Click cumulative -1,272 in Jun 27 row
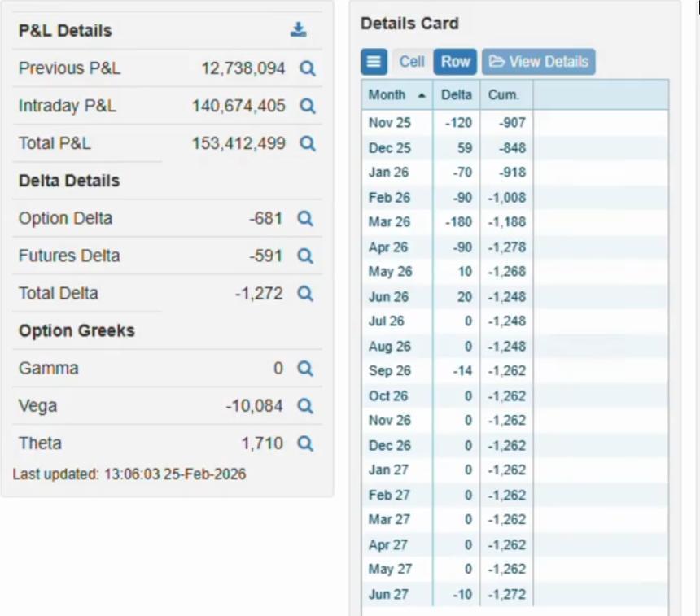Screen dimensions: 700x616 [x=507, y=594]
